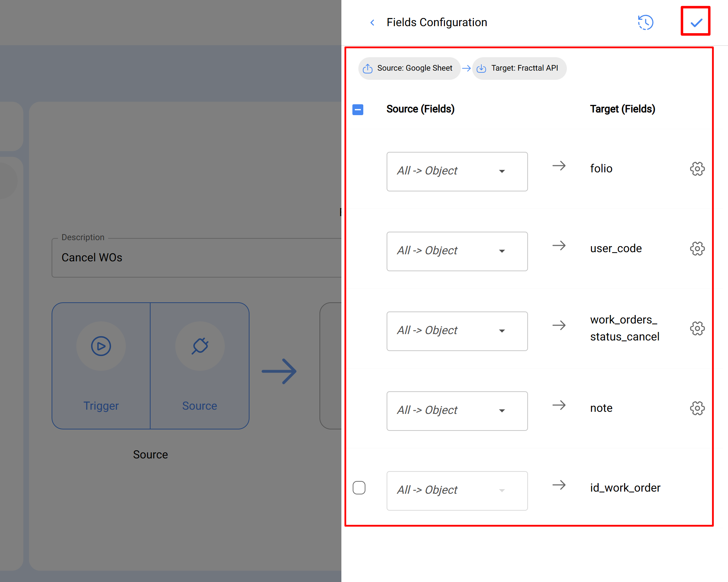Open settings gear for work_orders_status_cancel
Screen dimensions: 728x582
click(697, 328)
